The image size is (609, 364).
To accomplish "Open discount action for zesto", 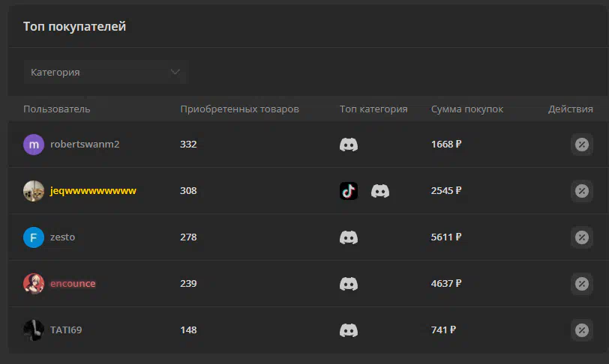I will pyautogui.click(x=581, y=237).
